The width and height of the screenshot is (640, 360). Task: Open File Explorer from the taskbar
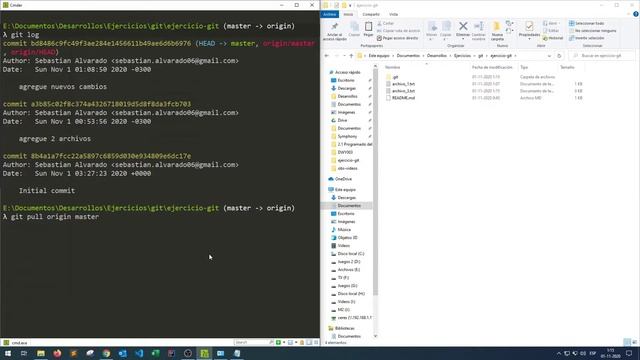pos(41,353)
